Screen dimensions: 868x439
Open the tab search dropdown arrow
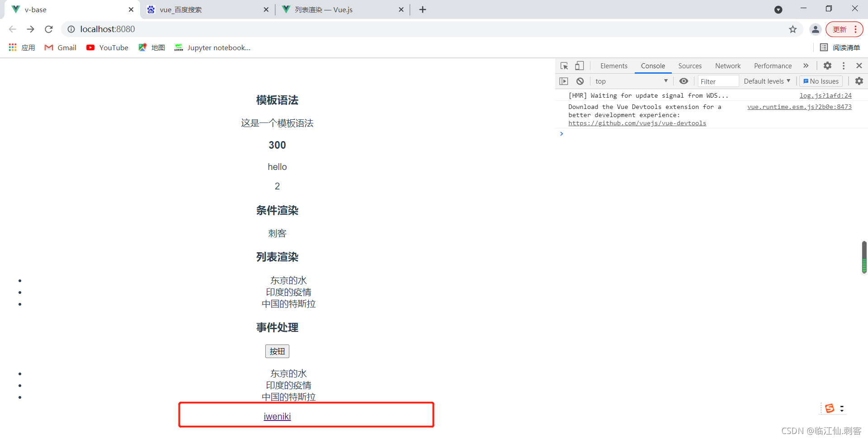pos(778,9)
